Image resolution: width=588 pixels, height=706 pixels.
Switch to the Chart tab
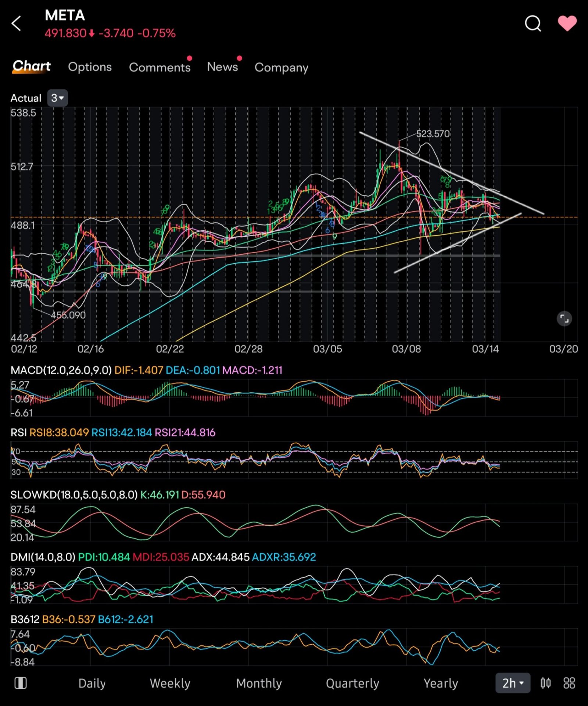click(32, 66)
